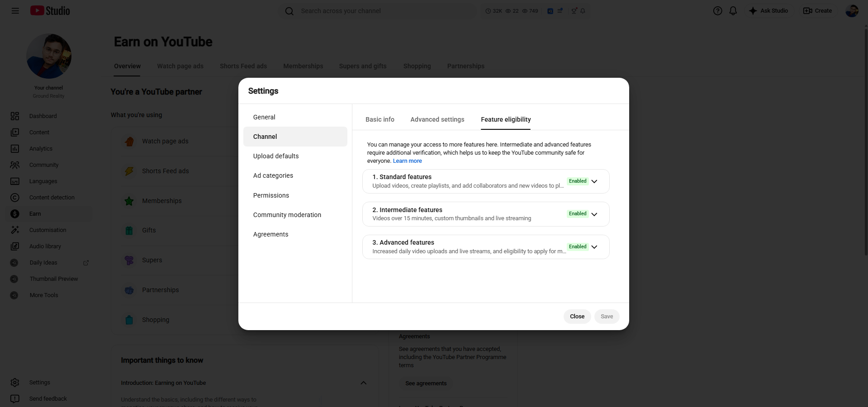
Task: Click the 32K watch time stat
Action: tap(494, 11)
